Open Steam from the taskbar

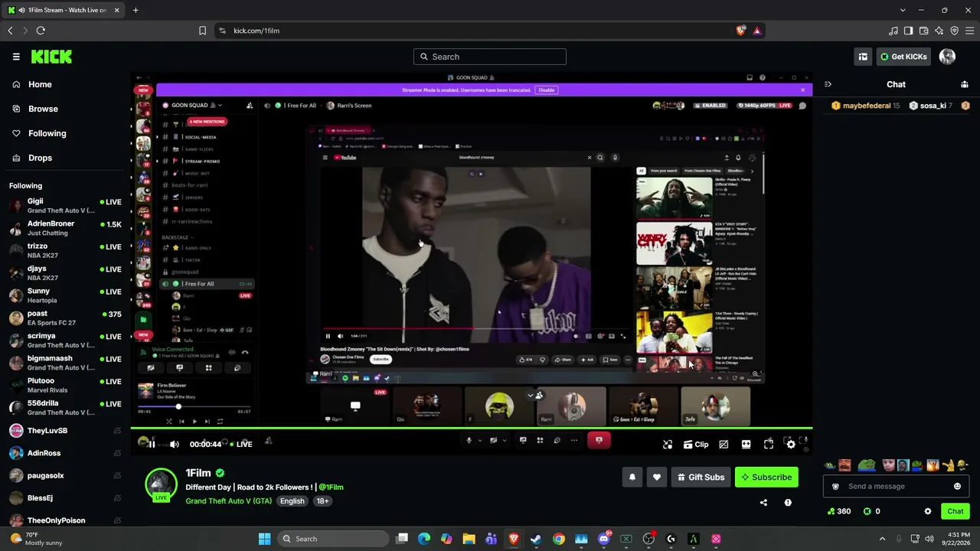(536, 539)
